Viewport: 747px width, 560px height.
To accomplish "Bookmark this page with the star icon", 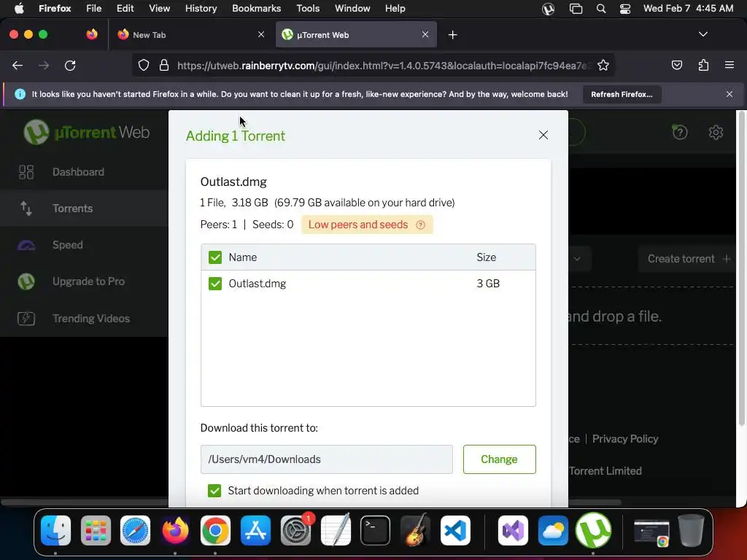I will [x=603, y=65].
